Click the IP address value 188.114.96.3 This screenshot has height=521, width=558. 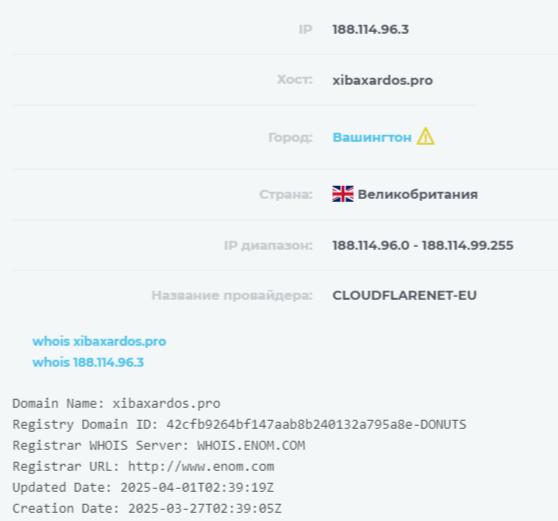(x=370, y=30)
